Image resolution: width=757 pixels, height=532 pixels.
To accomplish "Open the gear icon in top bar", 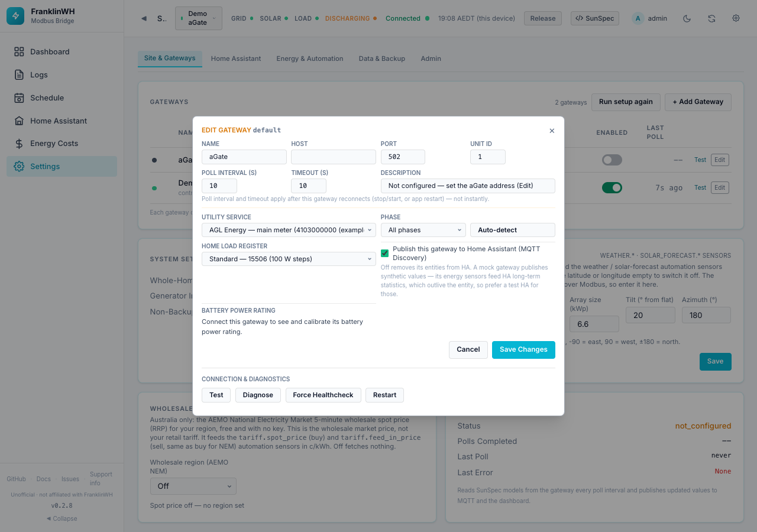I will 736,18.
